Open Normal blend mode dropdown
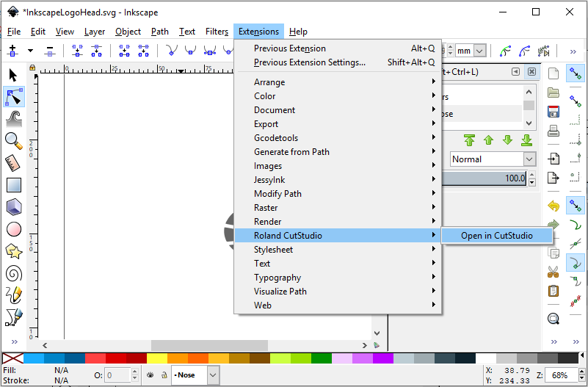The width and height of the screenshot is (588, 387). click(529, 159)
